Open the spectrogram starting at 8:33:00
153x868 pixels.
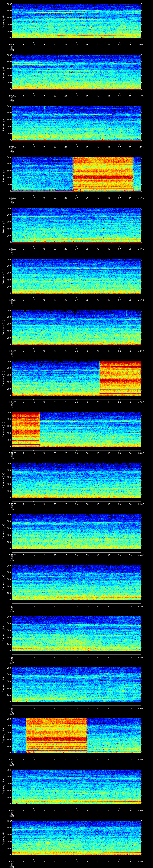[76, 225]
